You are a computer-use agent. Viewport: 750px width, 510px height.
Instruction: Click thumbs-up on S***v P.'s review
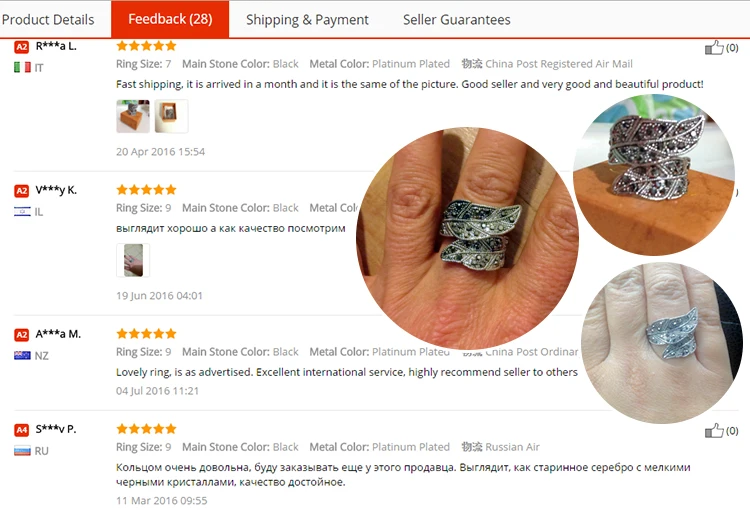[x=714, y=431]
